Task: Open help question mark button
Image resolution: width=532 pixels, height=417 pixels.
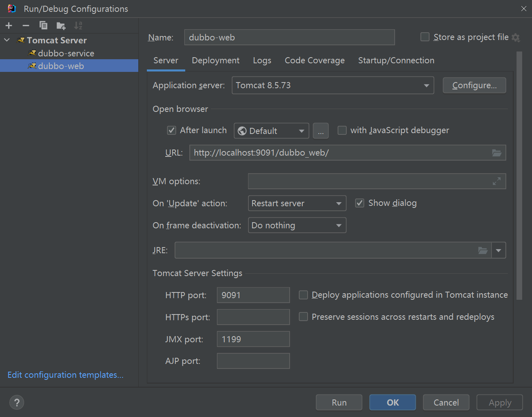Action: (17, 402)
